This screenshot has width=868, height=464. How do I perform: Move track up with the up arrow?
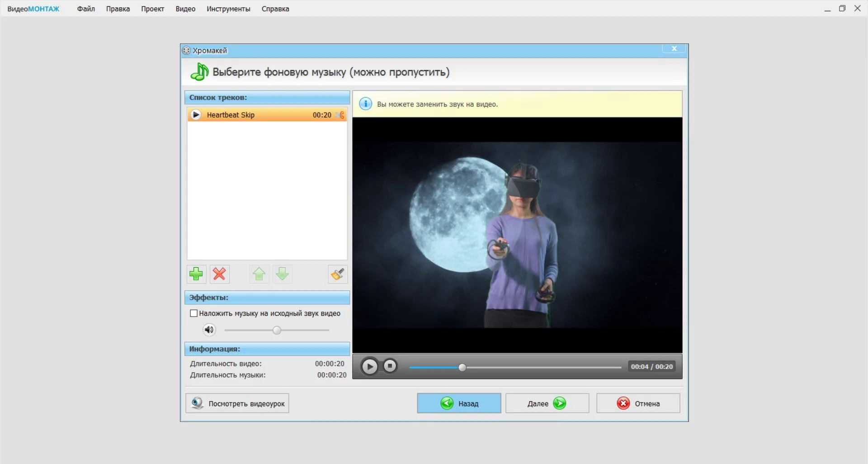(x=259, y=274)
